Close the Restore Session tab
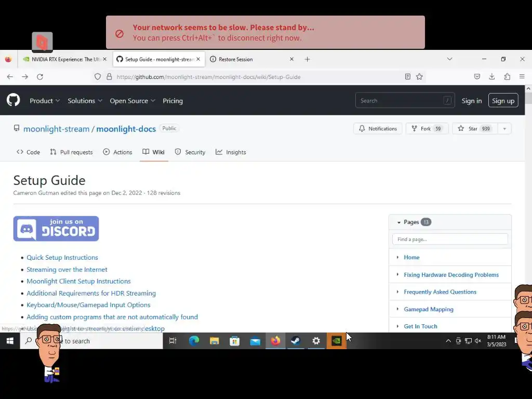The height and width of the screenshot is (399, 532). point(291,59)
